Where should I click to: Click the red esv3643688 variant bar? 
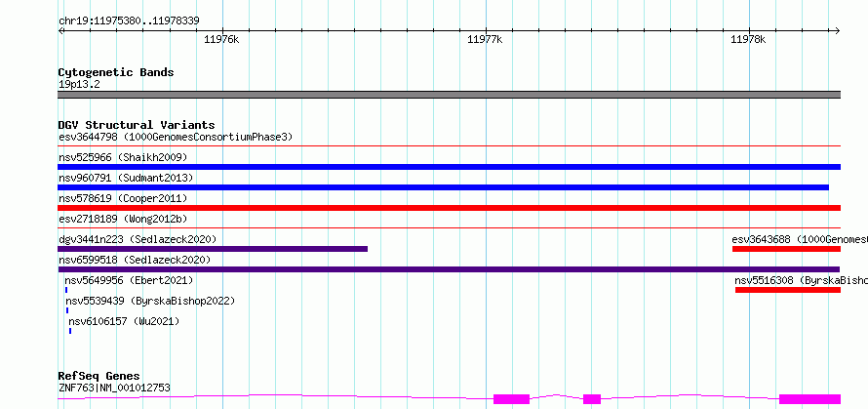787,249
